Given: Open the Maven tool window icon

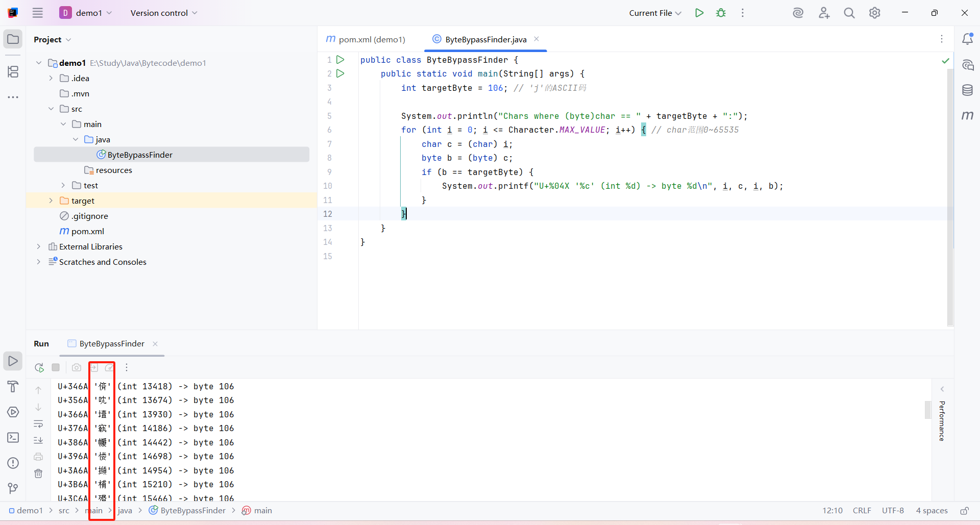Looking at the screenshot, I should click(x=967, y=116).
